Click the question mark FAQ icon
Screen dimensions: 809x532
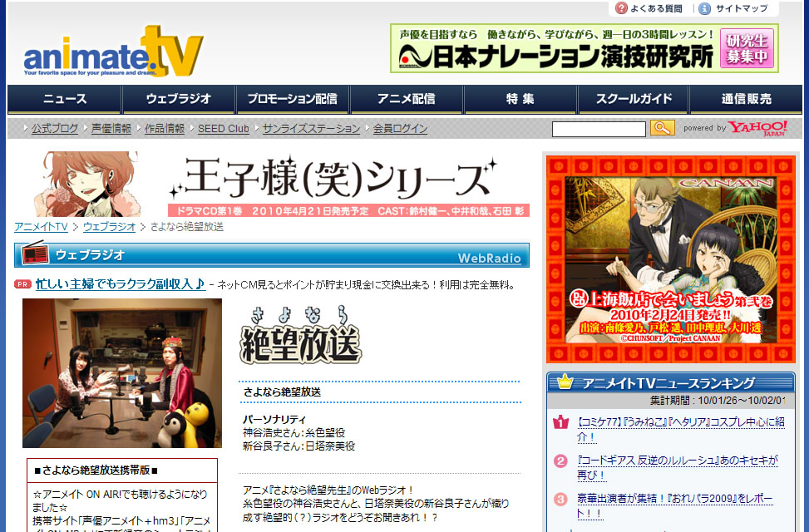(x=621, y=8)
